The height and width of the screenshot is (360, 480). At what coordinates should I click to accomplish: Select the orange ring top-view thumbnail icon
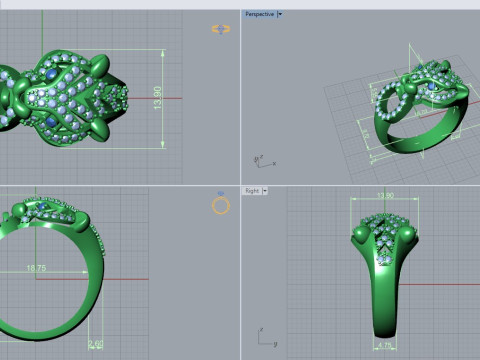[x=221, y=29]
